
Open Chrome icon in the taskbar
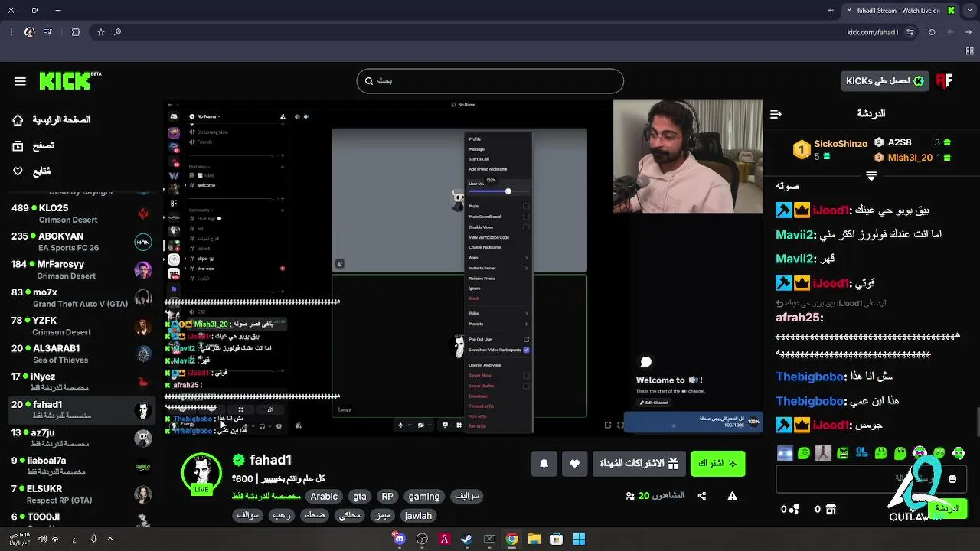click(511, 539)
